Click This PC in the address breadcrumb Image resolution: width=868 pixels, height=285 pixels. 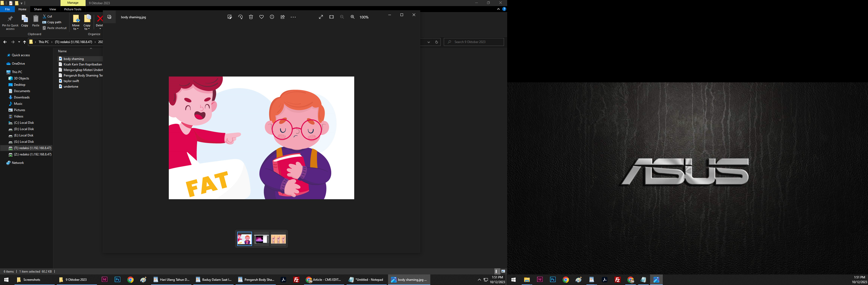click(x=44, y=42)
